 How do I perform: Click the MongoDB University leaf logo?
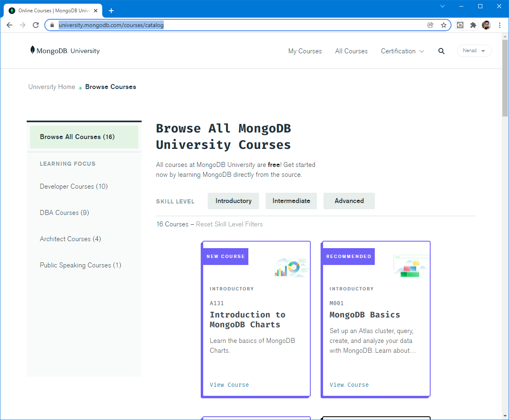(32, 50)
